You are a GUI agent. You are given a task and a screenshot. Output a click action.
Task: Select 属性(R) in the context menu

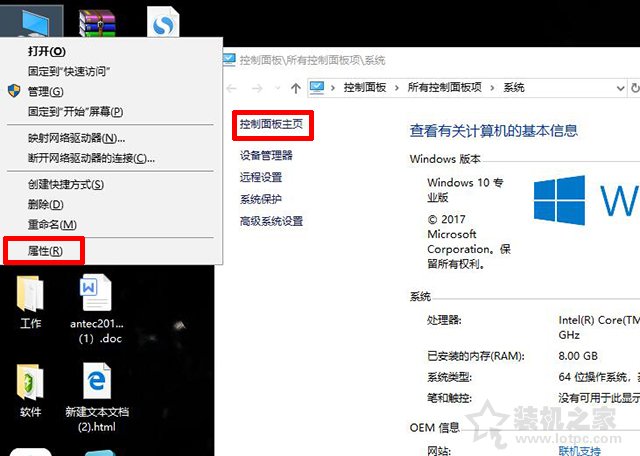[x=45, y=250]
